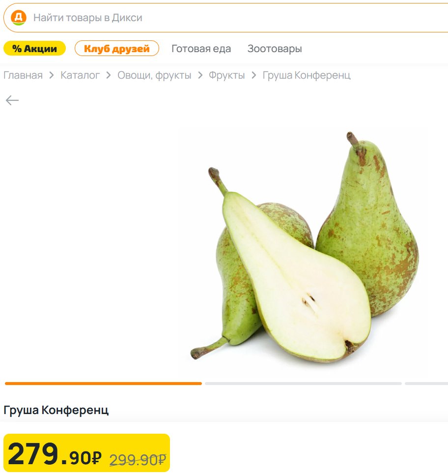Switch to Готовая еда category
This screenshot has height=476, width=448.
pos(201,49)
